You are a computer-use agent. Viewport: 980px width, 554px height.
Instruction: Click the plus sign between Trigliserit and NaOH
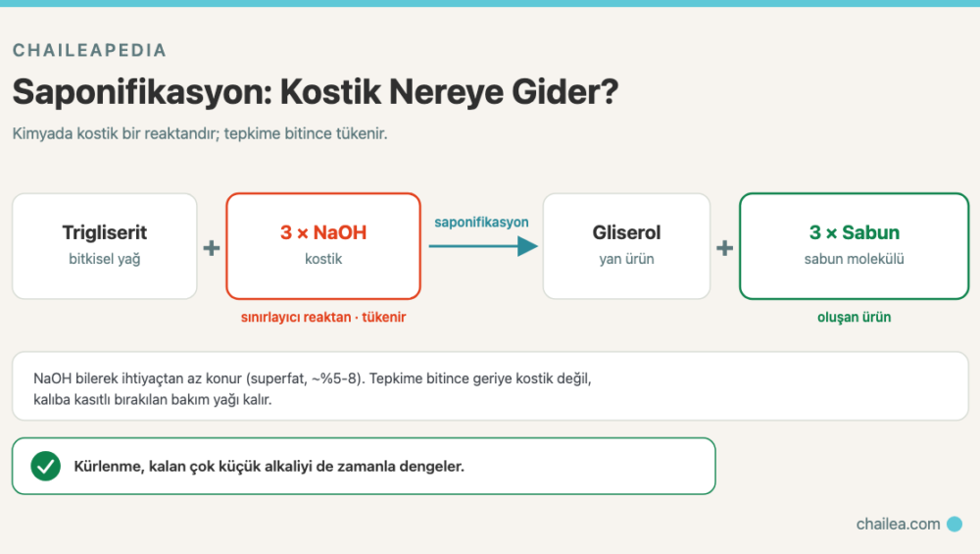coord(212,248)
